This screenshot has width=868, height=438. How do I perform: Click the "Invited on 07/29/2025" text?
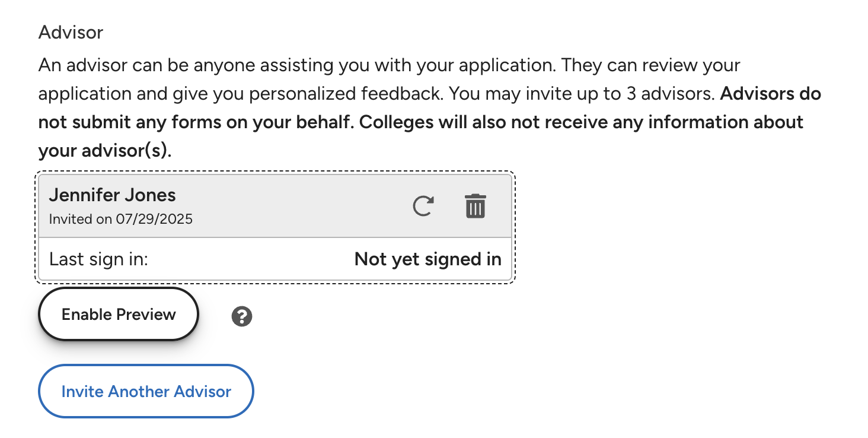120,219
